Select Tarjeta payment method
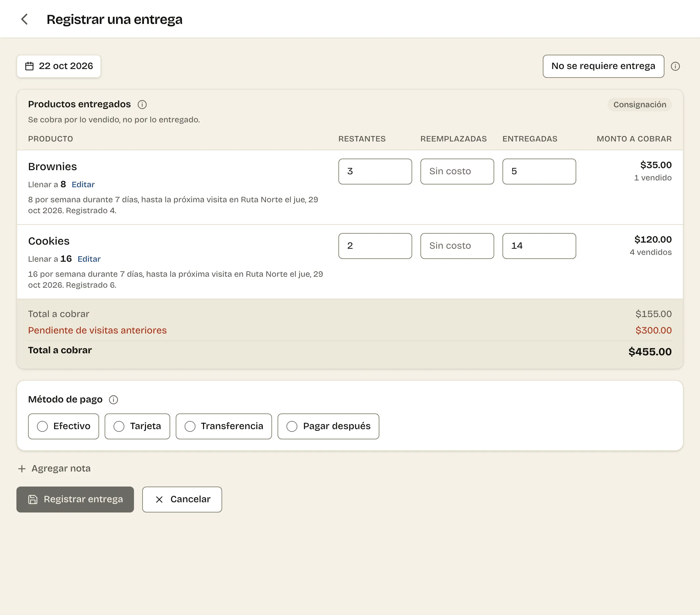The image size is (700, 615). point(137,426)
